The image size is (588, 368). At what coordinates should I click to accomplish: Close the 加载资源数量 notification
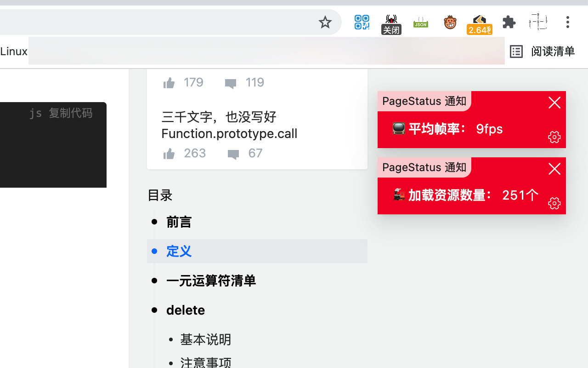[x=554, y=169]
